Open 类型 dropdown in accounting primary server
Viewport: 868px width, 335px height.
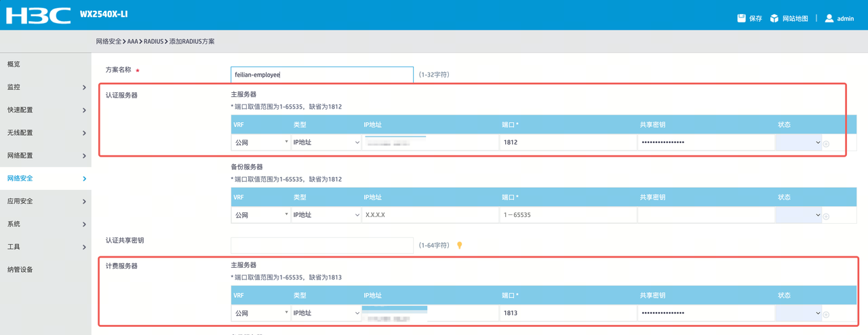coord(326,313)
